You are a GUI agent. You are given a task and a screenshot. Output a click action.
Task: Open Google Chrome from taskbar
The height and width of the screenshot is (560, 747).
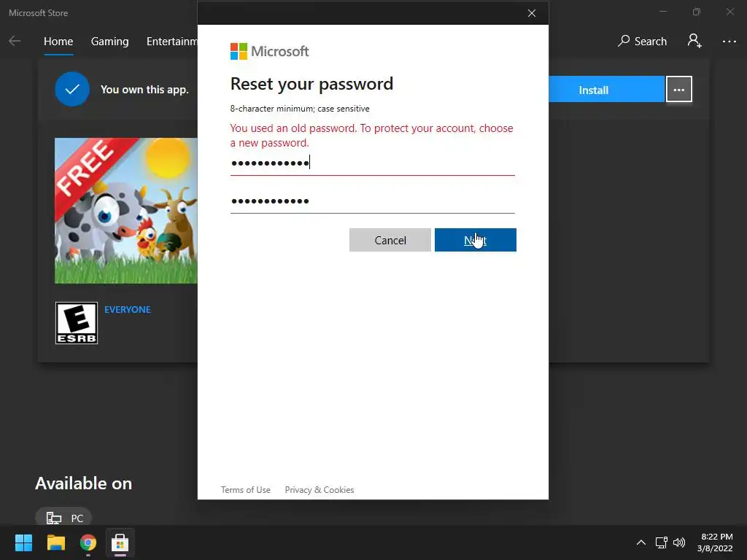click(x=88, y=542)
